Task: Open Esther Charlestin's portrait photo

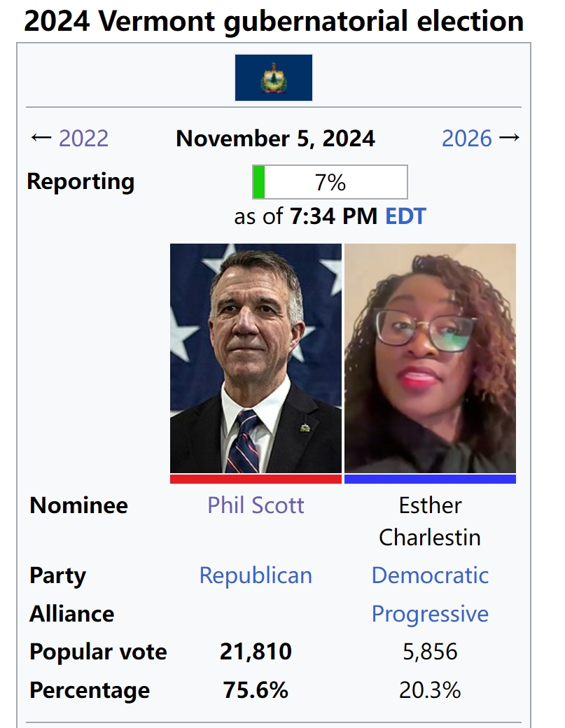Action: pyautogui.click(x=430, y=358)
